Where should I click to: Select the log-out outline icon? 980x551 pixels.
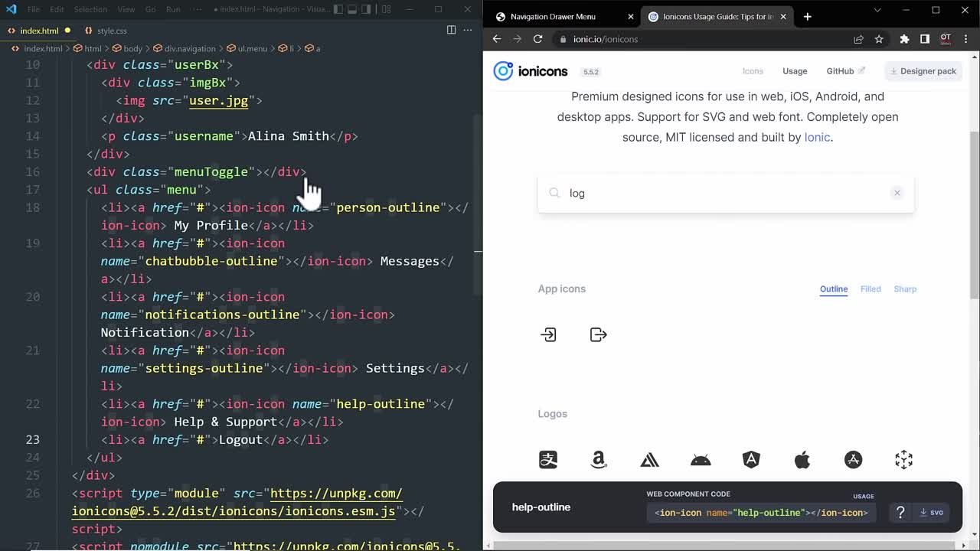[599, 334]
